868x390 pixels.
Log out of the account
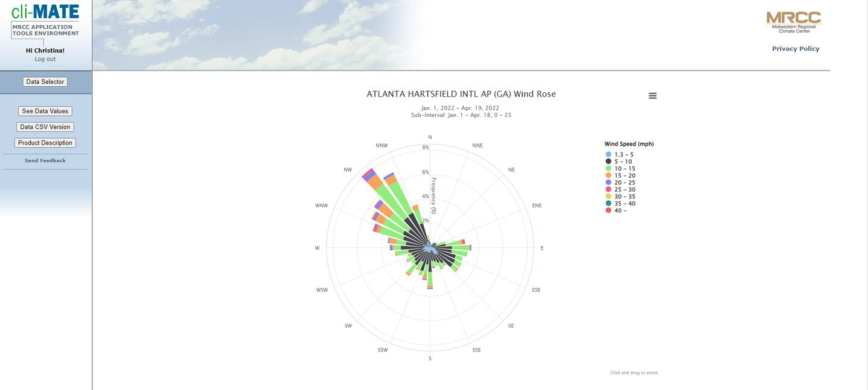(x=45, y=59)
